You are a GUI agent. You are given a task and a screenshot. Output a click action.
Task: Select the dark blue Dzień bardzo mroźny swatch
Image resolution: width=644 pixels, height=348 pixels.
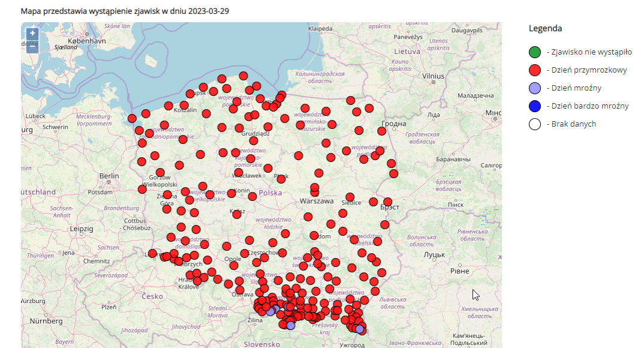pos(535,106)
